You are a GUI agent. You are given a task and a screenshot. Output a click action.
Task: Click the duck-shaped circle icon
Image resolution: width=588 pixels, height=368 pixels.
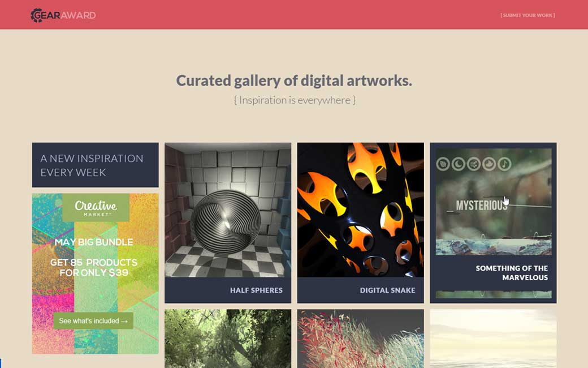[x=489, y=164]
